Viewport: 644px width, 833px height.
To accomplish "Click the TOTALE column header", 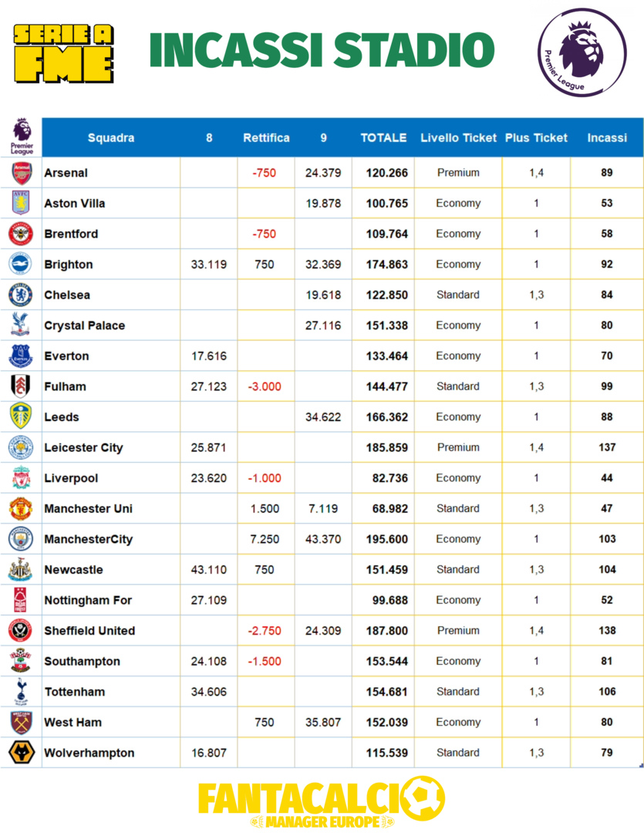I will coord(383,138).
